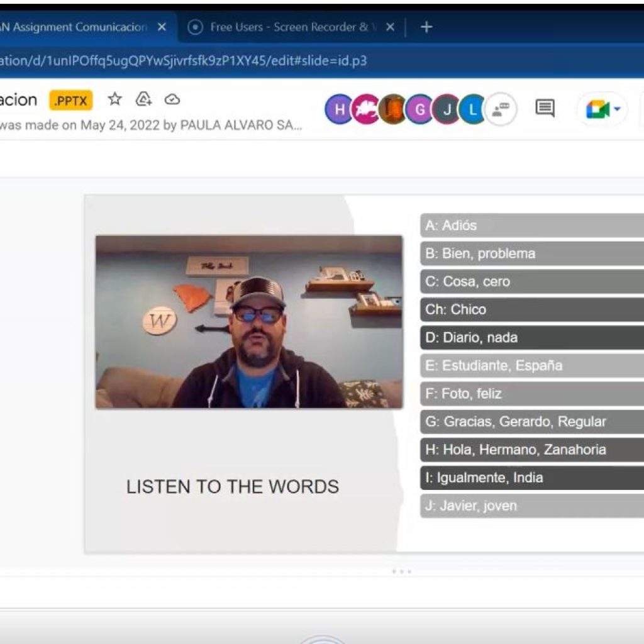Screen dimensions: 644x644
Task: Select the 'F: Foto, feliz' row
Action: 532,394
